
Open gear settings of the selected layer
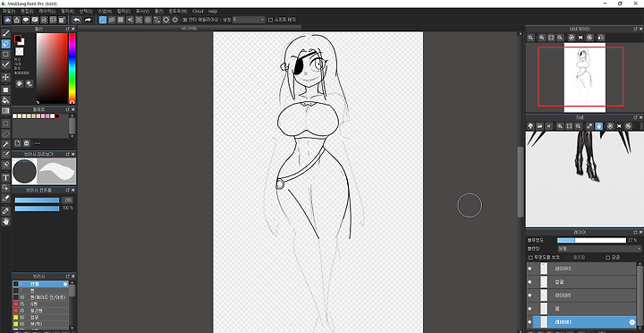tap(632, 322)
